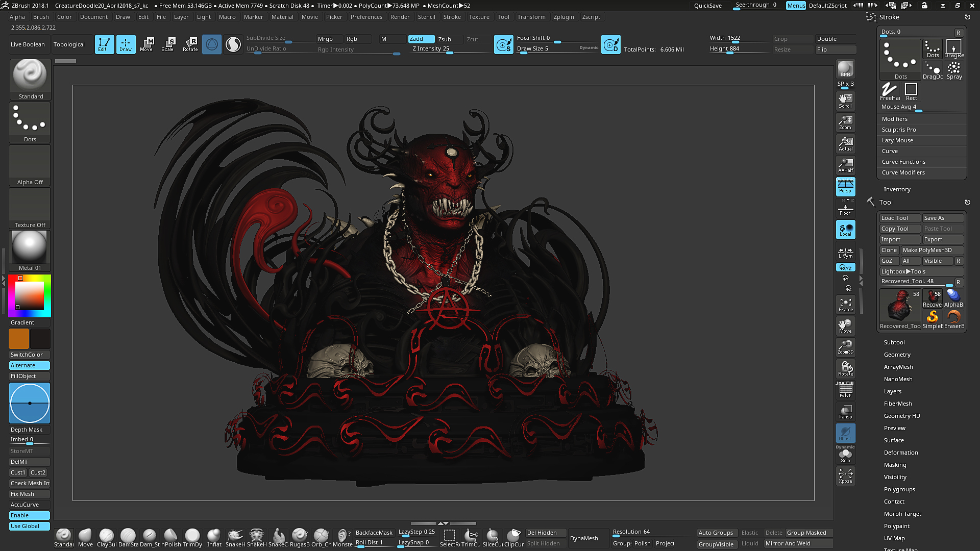Open the Alpha menu
This screenshot has height=551, width=980.
coord(17,17)
